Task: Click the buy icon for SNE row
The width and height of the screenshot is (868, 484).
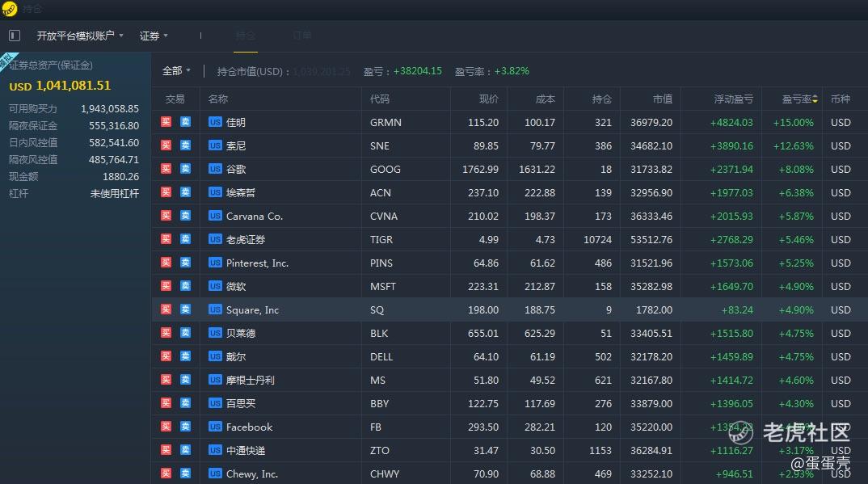Action: point(166,145)
